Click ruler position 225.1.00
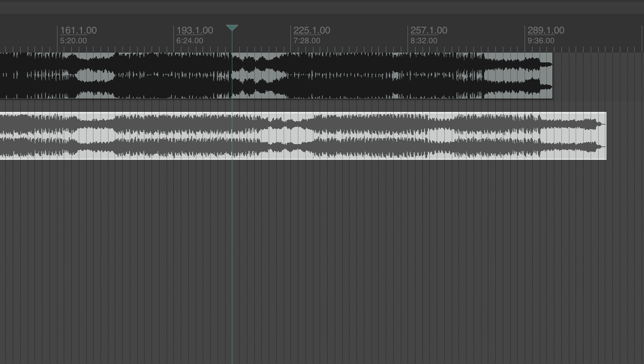Screen dimensions: 644x364 click(x=312, y=30)
